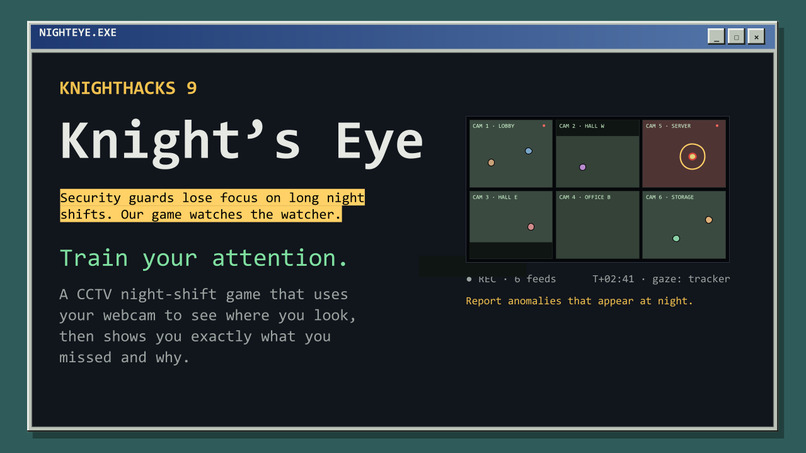Screen dimensions: 806x453
Task: Click the red recording indicator on CAM 5
Action: (x=717, y=125)
